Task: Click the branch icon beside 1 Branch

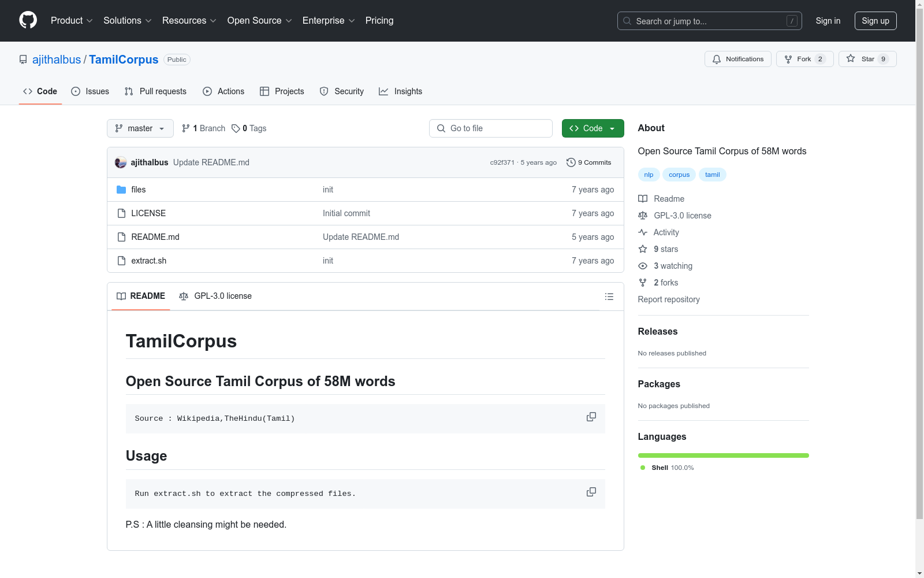Action: pos(186,128)
